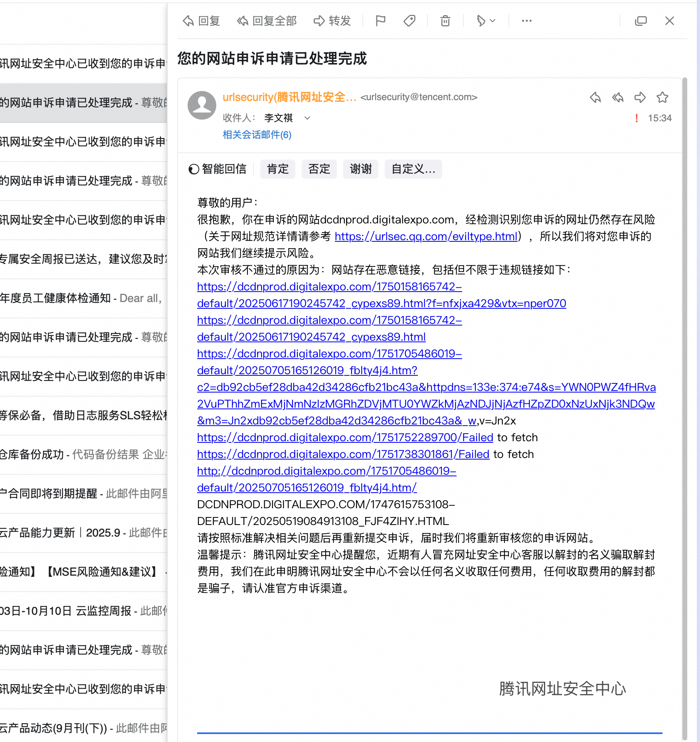Click quick forward arrow in message header
Viewport: 700px width, 742px height.
(640, 97)
